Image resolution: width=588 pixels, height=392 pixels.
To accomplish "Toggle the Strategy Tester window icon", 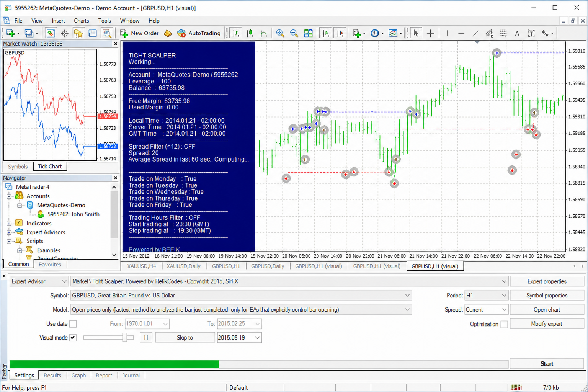I will [x=107, y=33].
